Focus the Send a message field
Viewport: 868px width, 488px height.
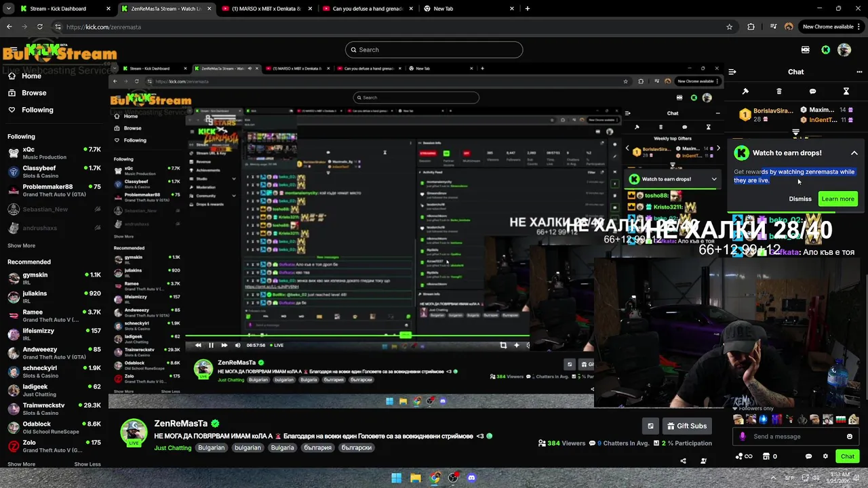point(797,436)
